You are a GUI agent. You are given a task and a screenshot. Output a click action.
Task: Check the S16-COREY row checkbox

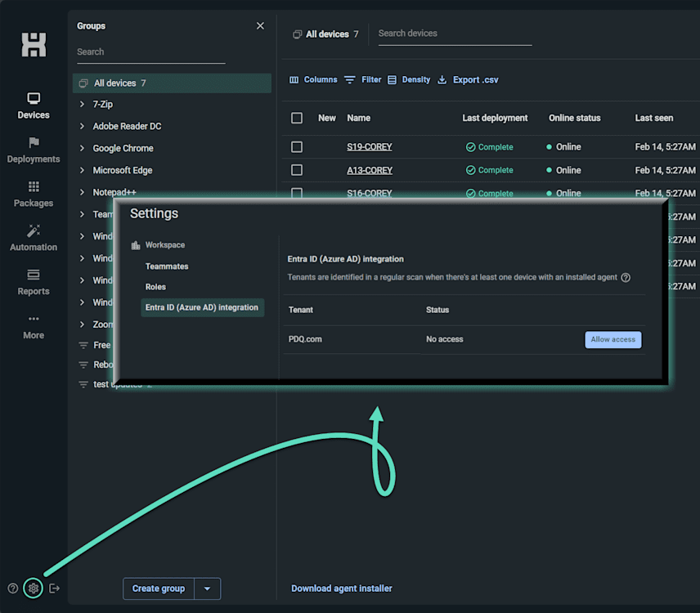point(297,193)
